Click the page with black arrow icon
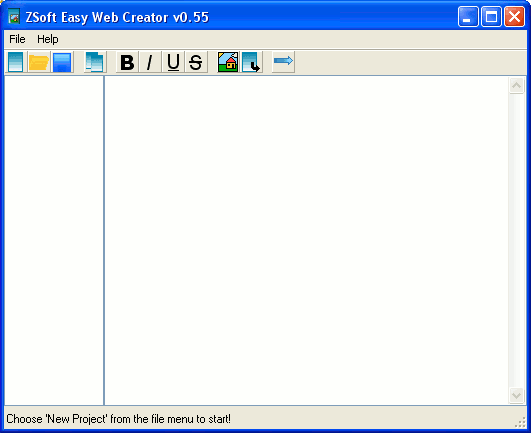 [251, 62]
